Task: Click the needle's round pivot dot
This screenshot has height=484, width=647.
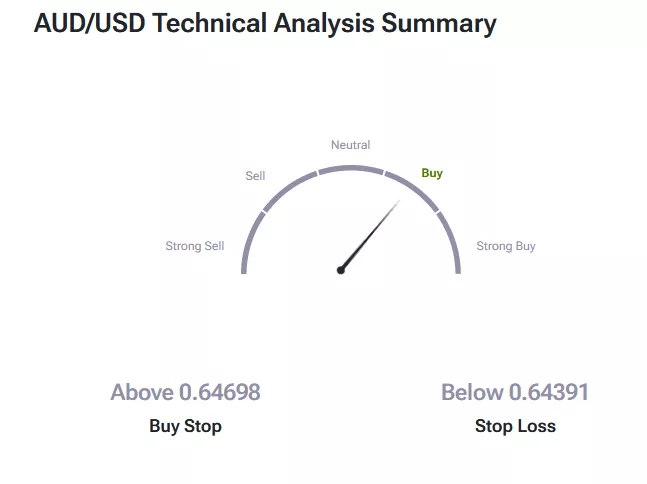Action: pos(341,269)
